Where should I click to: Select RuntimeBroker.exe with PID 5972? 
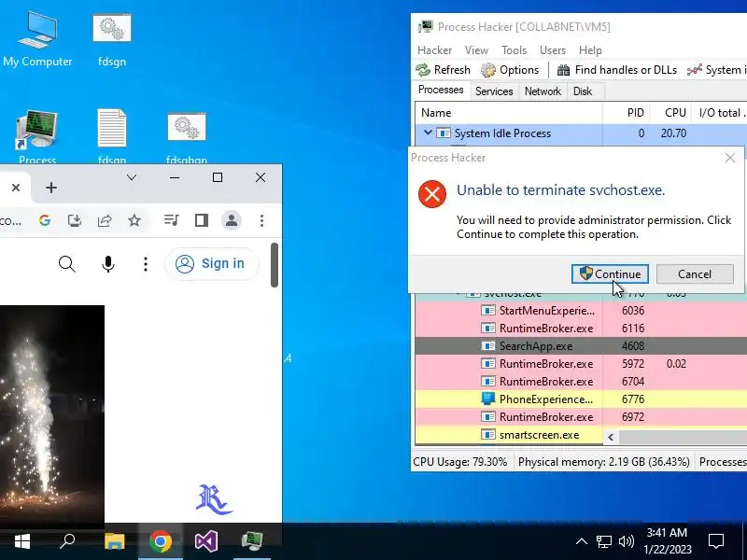pyautogui.click(x=581, y=363)
